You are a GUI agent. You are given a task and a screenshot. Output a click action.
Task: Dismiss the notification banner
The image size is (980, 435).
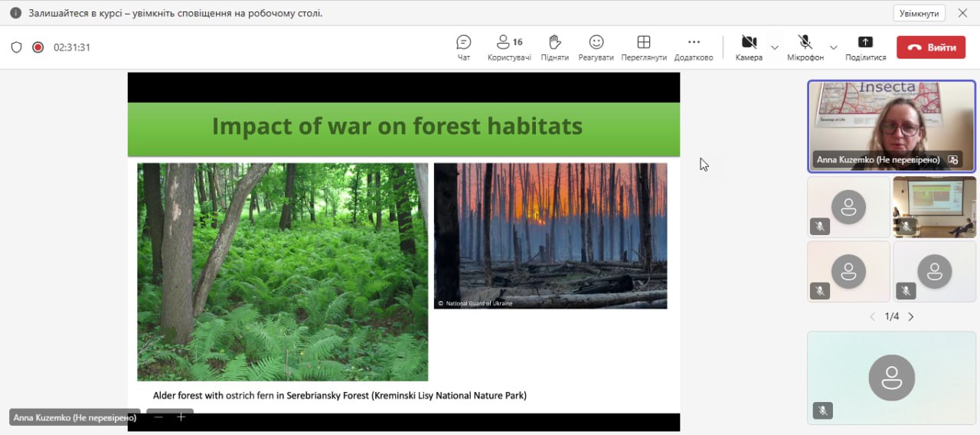click(962, 13)
